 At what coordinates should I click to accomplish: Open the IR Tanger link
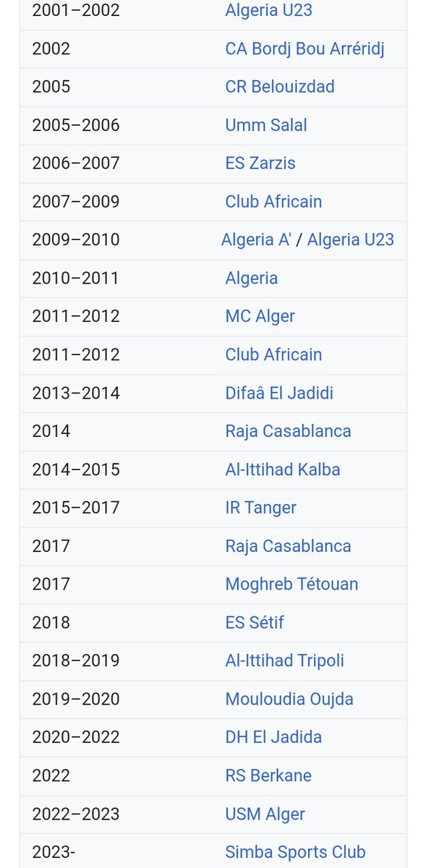coord(261,509)
